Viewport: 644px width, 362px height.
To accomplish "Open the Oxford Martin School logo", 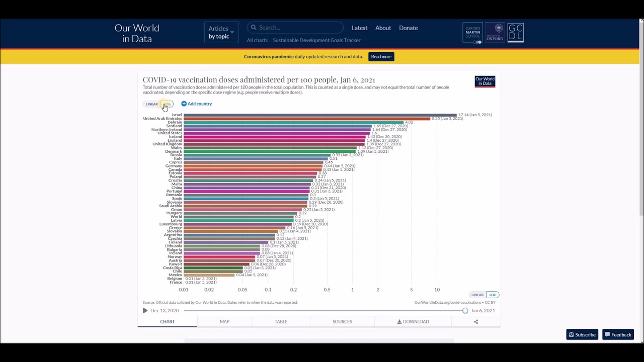I will point(472,33).
